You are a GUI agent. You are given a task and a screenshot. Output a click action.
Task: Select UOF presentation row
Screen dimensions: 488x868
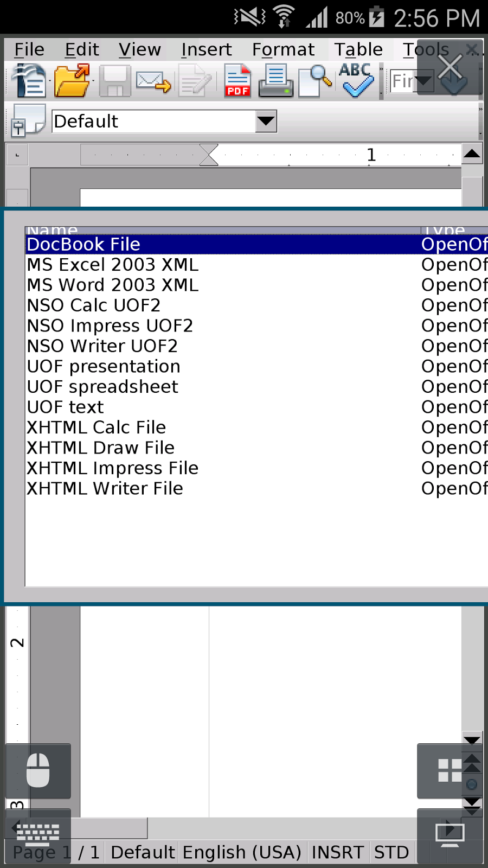(x=256, y=366)
